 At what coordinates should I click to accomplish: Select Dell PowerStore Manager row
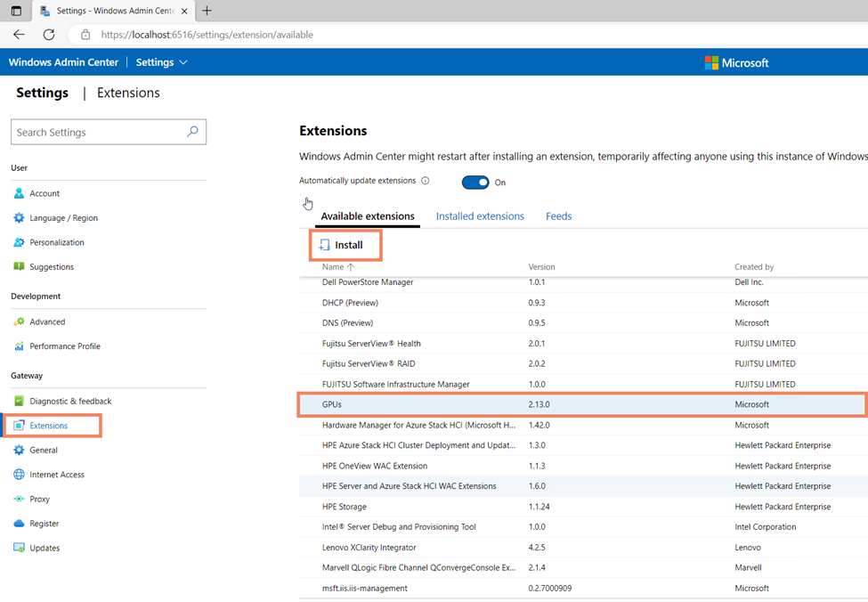(x=583, y=282)
